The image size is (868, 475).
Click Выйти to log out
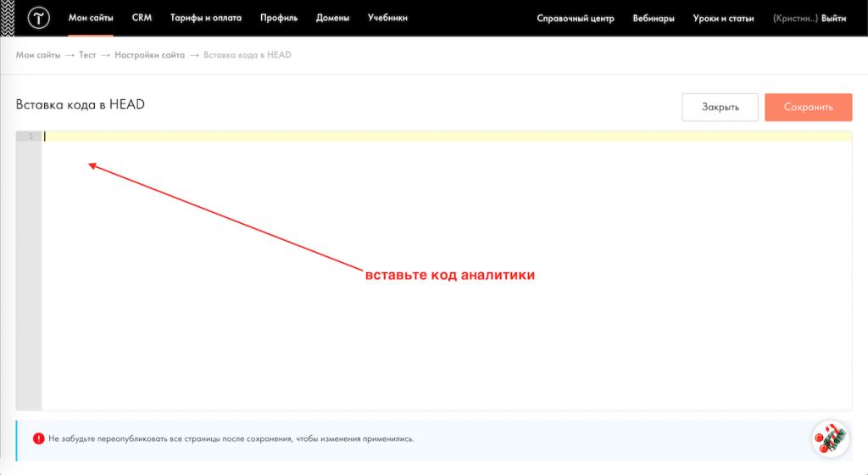tap(834, 18)
